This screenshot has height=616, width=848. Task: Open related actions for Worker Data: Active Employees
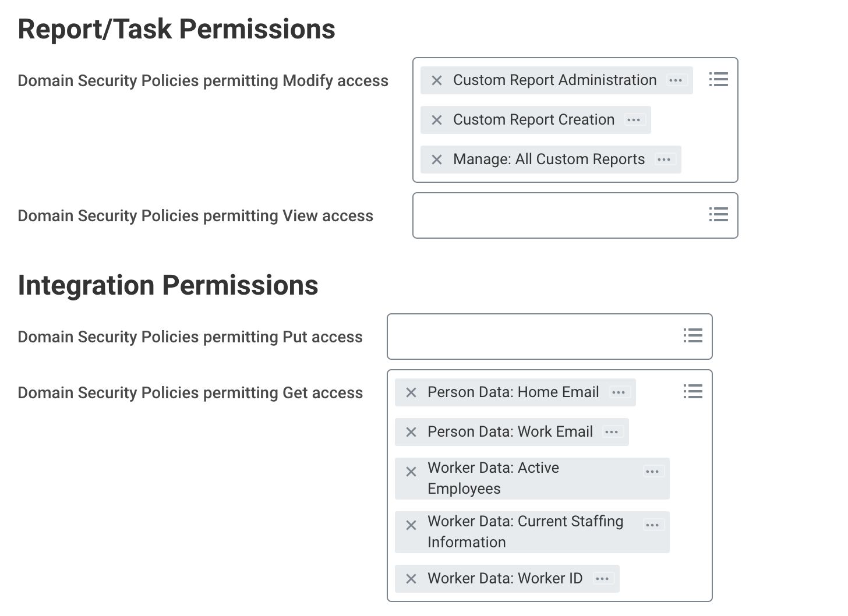pos(652,471)
